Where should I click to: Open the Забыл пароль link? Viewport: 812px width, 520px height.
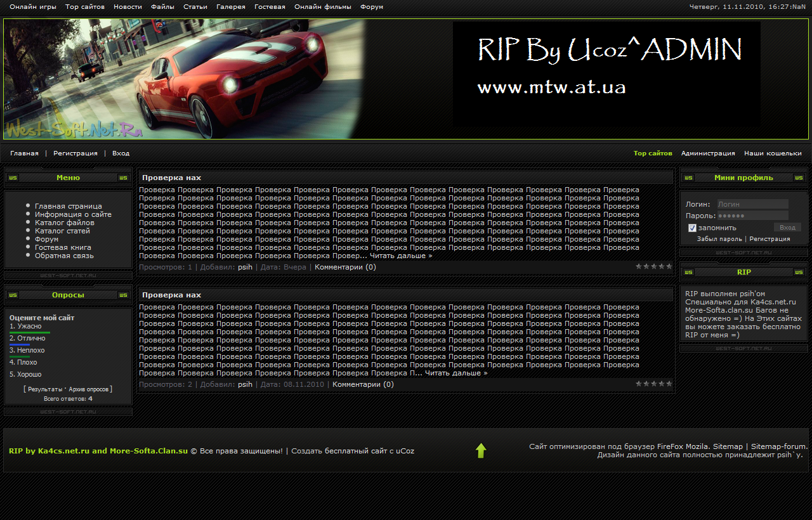tap(719, 239)
